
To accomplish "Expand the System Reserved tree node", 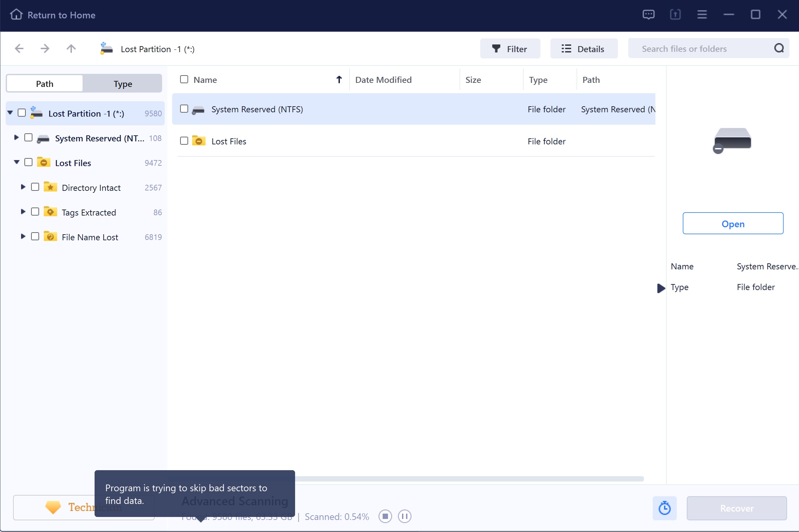I will click(16, 137).
